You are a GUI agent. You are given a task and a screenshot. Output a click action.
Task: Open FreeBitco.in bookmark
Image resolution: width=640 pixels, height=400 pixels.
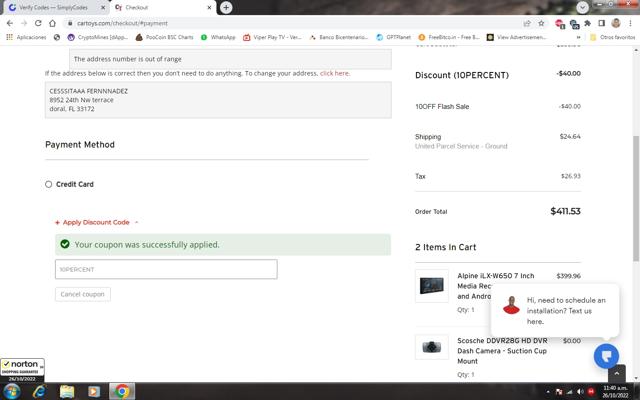(x=449, y=37)
